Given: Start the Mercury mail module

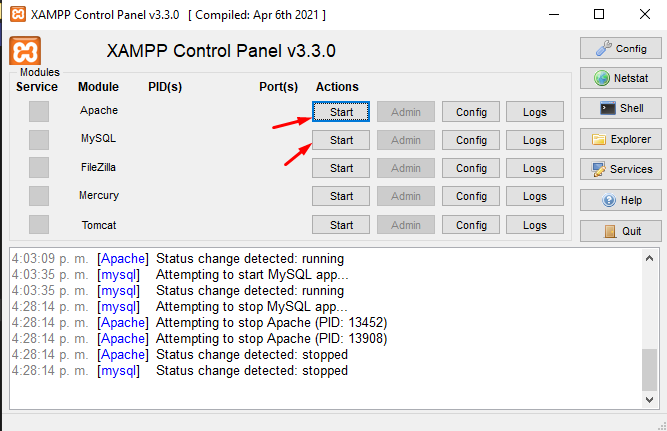Looking at the screenshot, I should 341,196.
